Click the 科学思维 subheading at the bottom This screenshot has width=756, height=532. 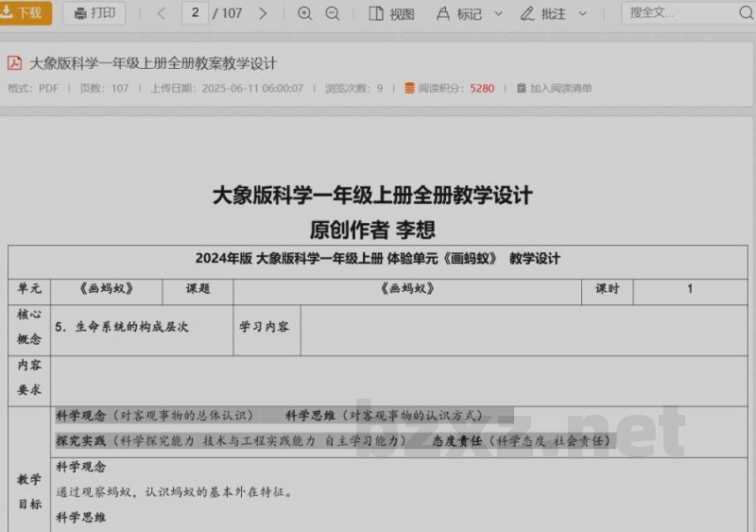pos(80,518)
